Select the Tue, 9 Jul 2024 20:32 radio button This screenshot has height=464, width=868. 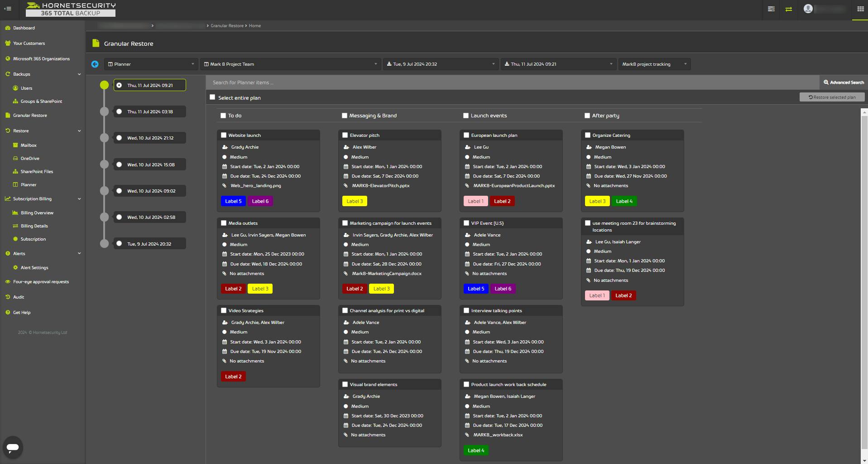(x=119, y=244)
